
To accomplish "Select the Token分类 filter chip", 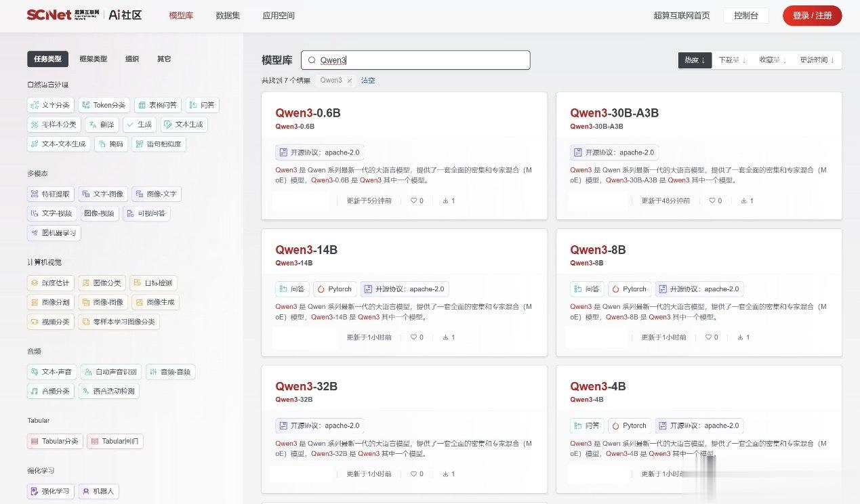I will click(104, 105).
